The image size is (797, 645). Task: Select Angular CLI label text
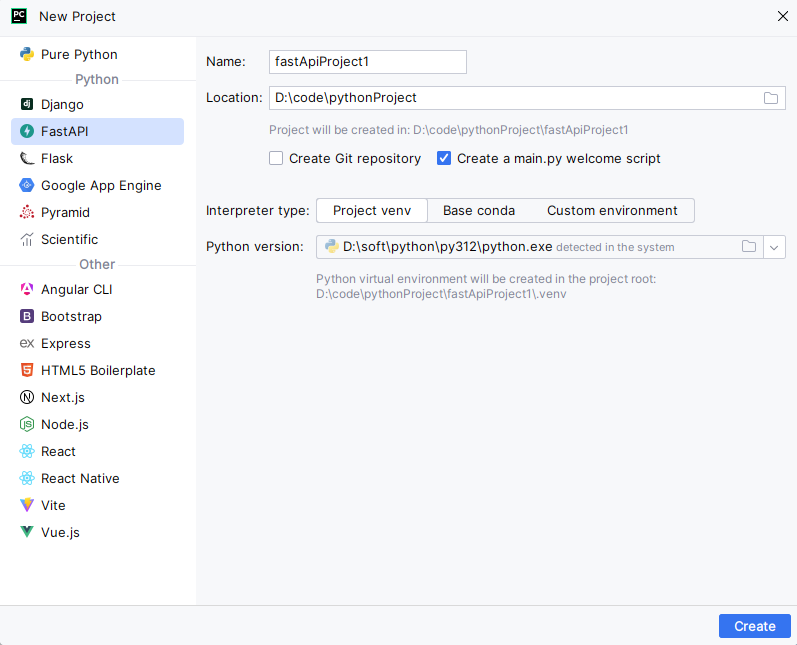coord(77,290)
